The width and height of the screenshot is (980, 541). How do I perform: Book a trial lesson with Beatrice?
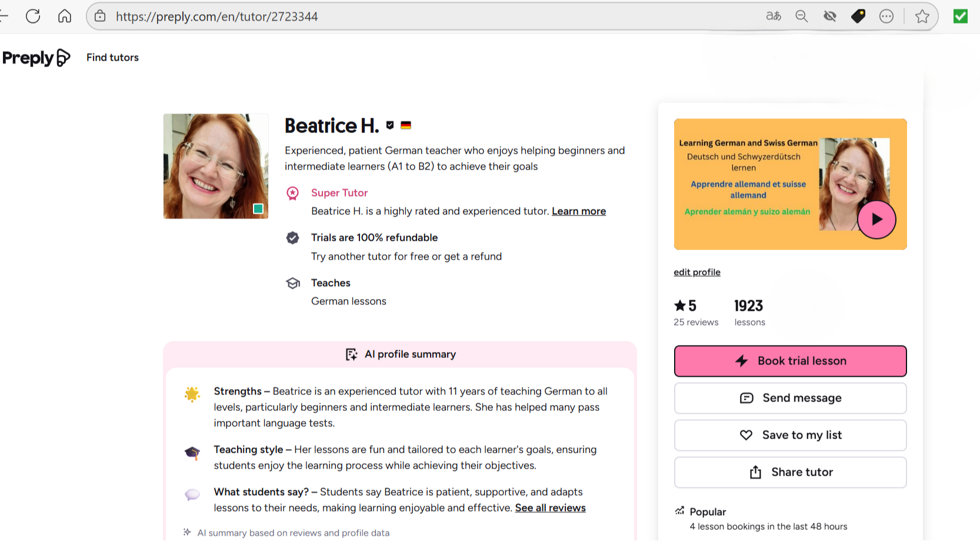(x=790, y=361)
